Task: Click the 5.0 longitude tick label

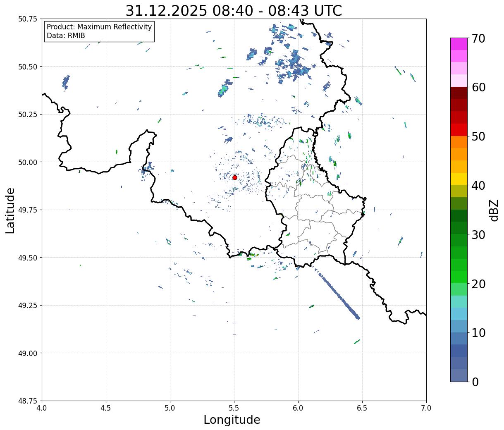Action: (170, 408)
